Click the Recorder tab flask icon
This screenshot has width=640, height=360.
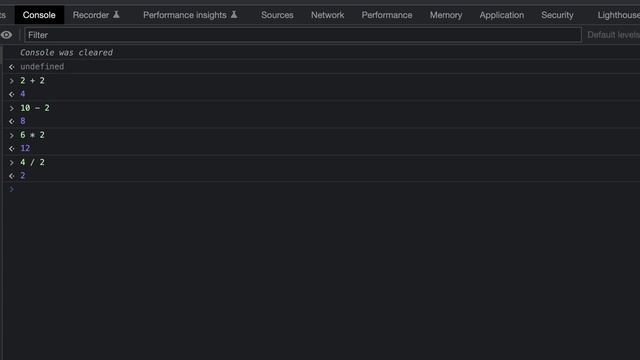116,15
